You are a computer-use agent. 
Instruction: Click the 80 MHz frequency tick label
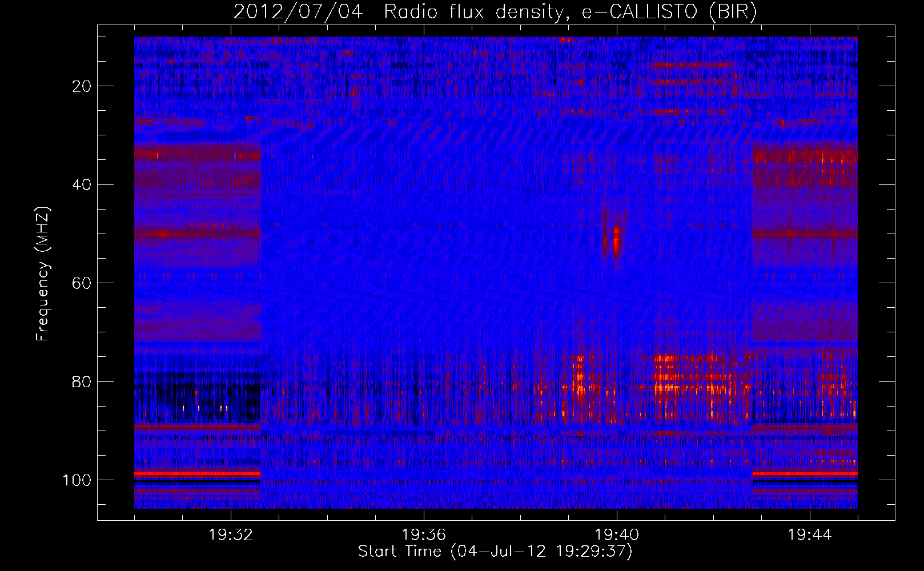(x=82, y=381)
